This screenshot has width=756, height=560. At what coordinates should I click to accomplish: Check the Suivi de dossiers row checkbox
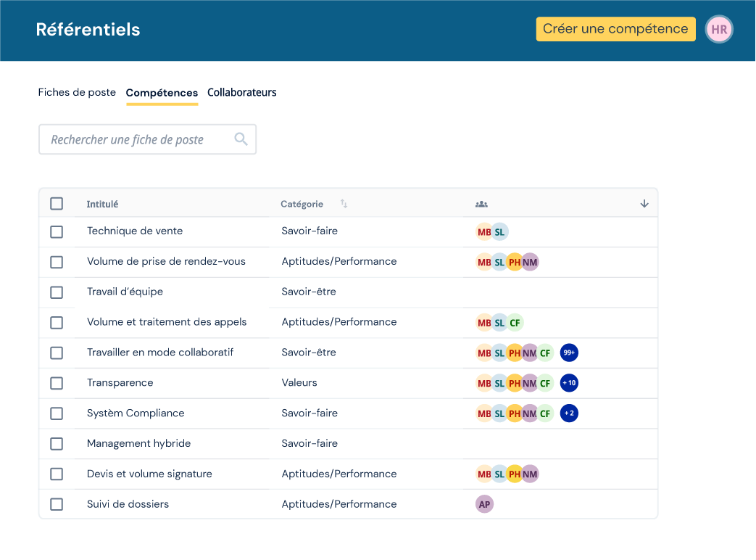57,505
